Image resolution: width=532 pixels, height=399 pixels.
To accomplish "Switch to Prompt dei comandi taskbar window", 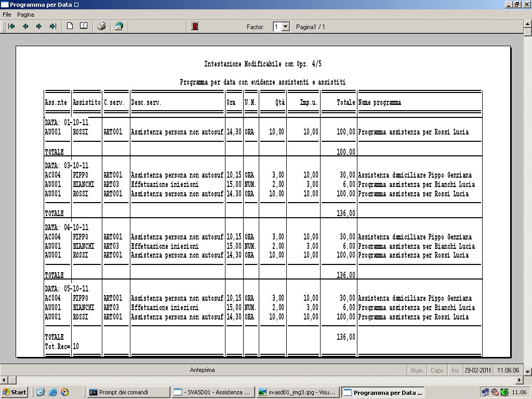I will [128, 392].
